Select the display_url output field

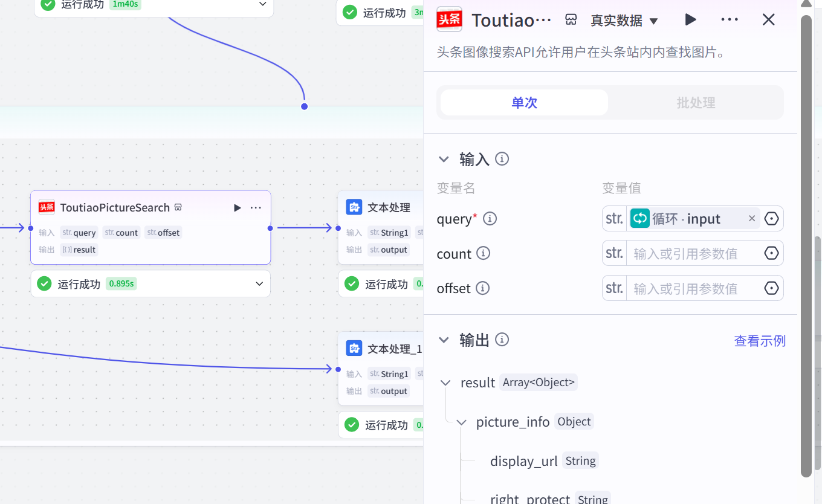coord(524,461)
